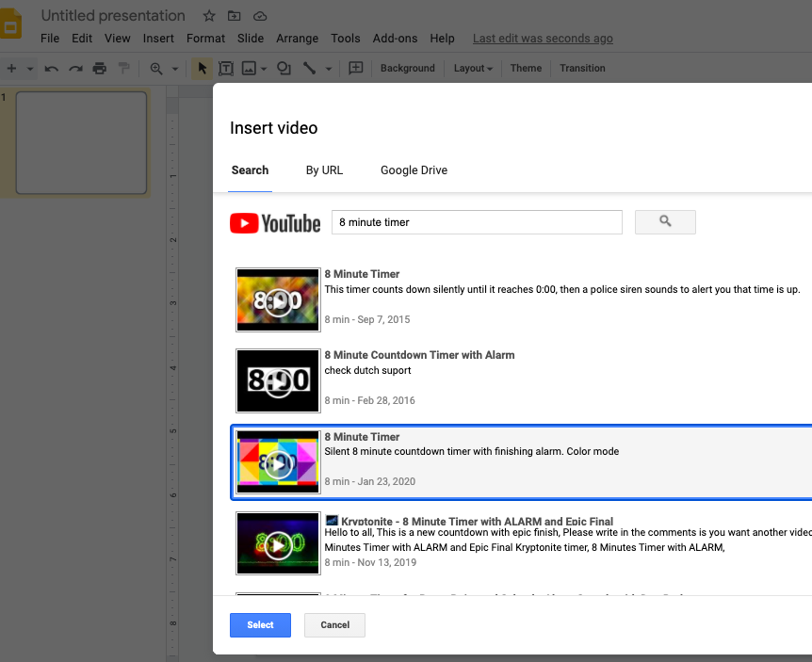Click the Print icon
Image resolution: width=812 pixels, height=662 pixels.
click(x=100, y=69)
